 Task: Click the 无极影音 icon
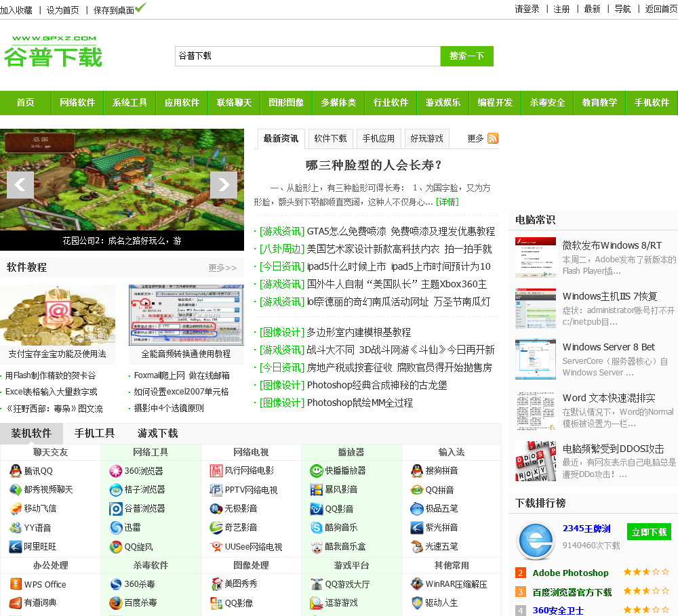tap(216, 509)
